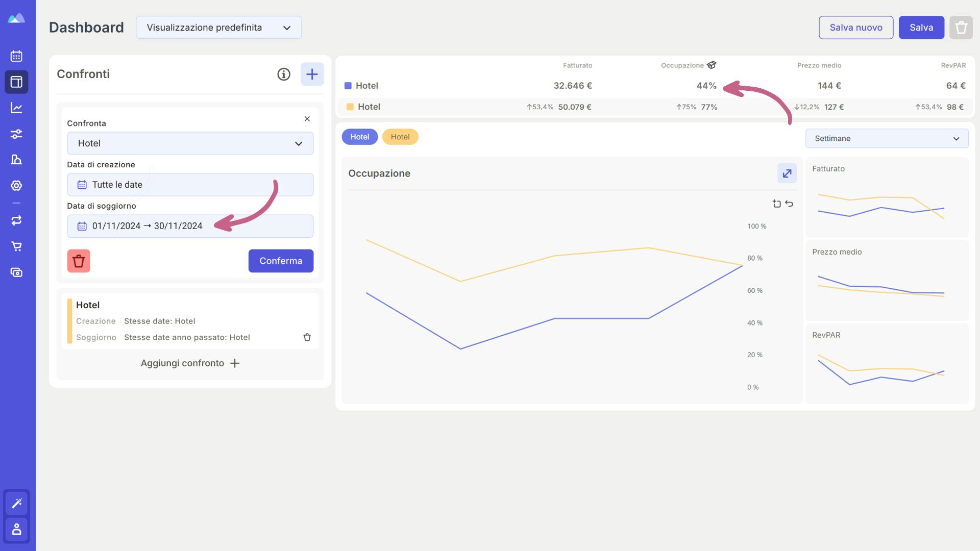Click the 98 € RevPAR value
The height and width of the screenshot is (551, 980).
coord(955,107)
